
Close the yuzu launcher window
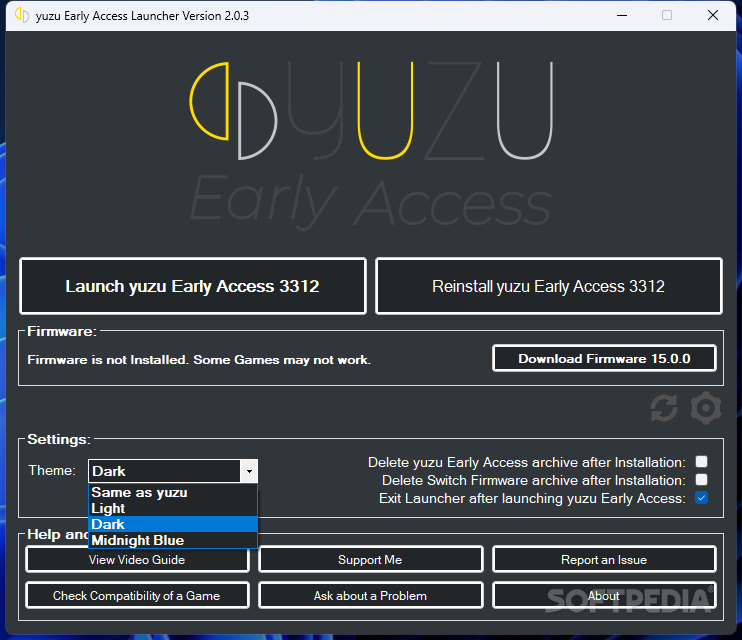click(713, 15)
